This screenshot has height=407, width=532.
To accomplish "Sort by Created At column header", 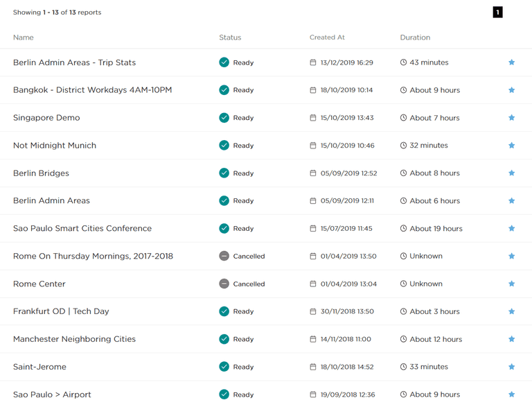I will [x=327, y=37].
